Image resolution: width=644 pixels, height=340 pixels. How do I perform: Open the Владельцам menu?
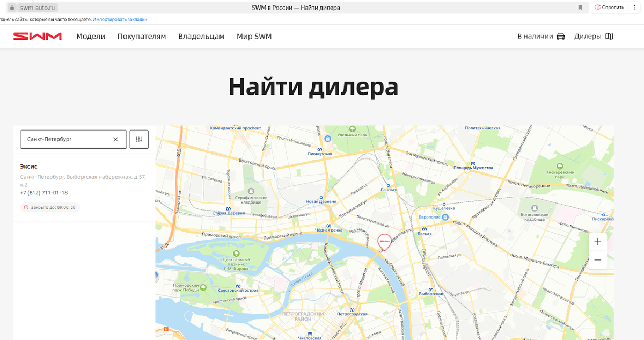click(x=201, y=37)
